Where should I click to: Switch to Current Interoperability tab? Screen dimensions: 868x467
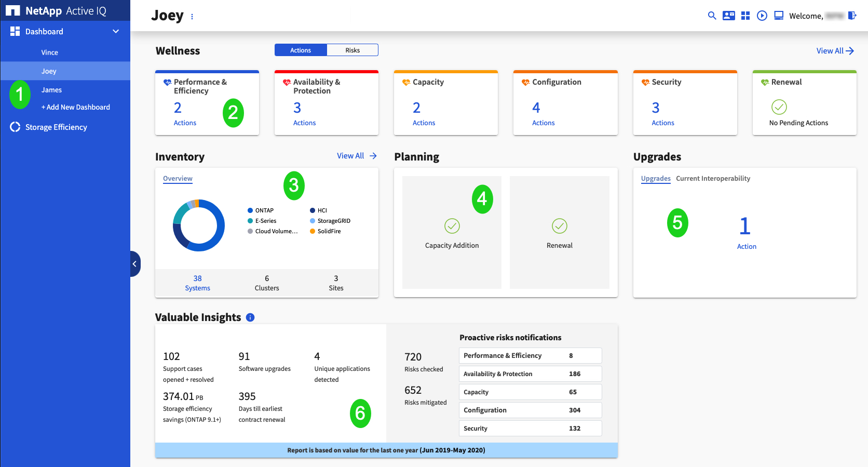click(x=713, y=178)
